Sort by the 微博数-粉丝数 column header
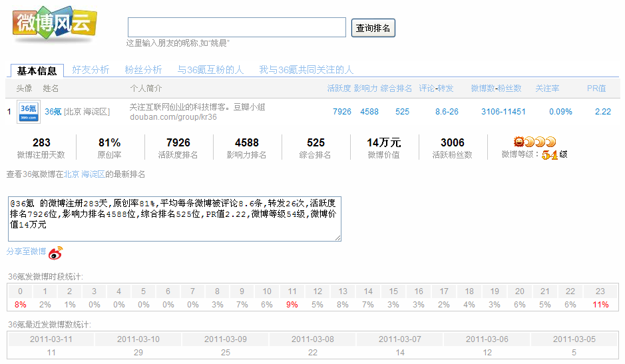Screen dimensions: 625x364 497,89
